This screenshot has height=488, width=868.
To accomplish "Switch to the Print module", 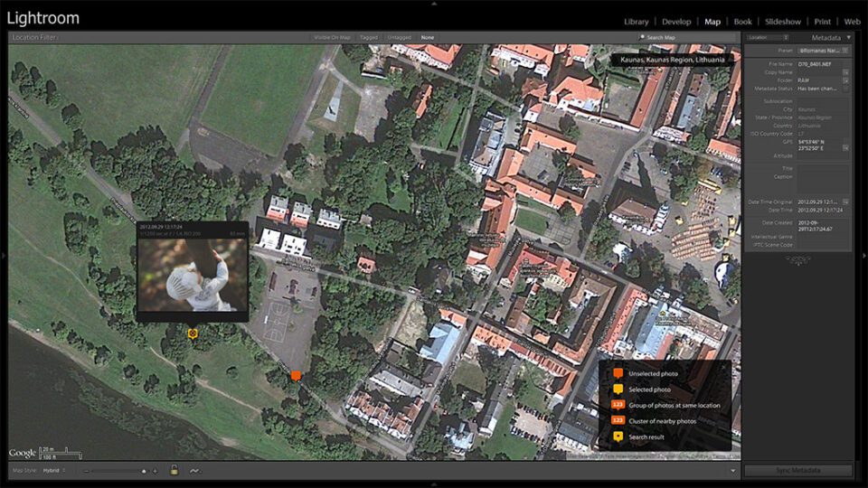I will click(x=823, y=22).
